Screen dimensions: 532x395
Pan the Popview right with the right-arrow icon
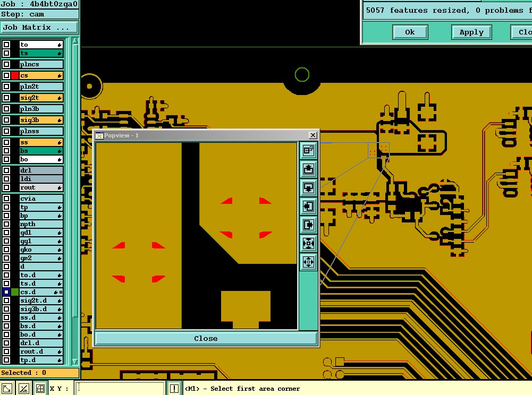click(x=308, y=225)
